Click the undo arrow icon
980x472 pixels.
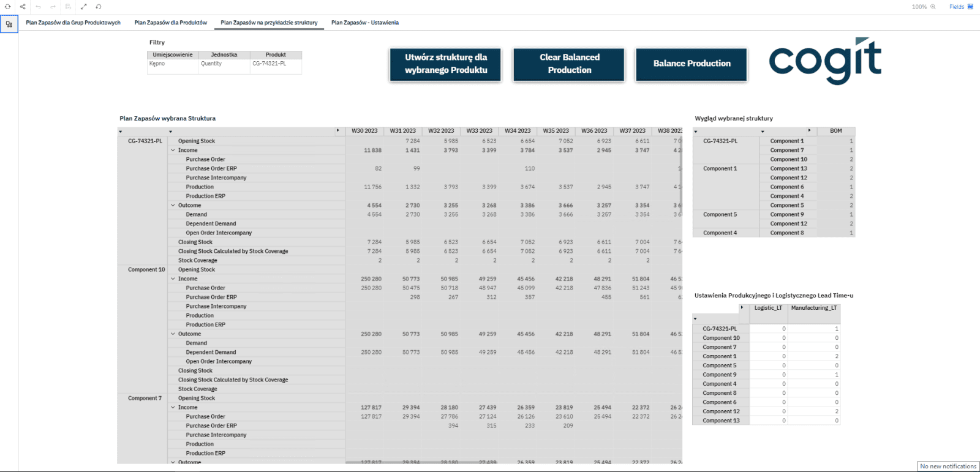(x=38, y=7)
